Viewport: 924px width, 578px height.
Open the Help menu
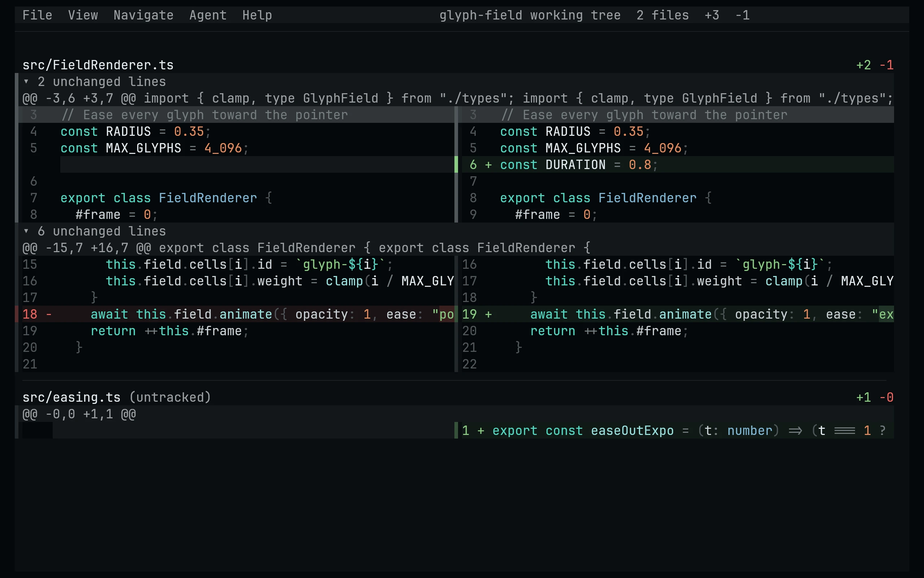coord(257,15)
